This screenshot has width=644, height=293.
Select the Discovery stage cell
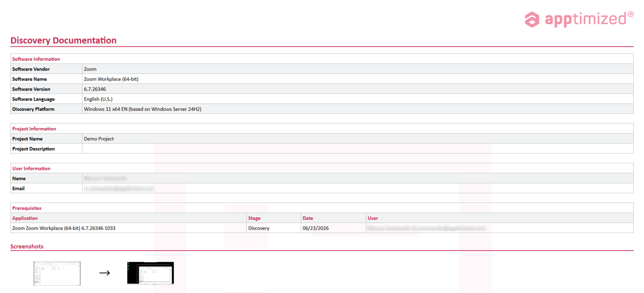coord(259,228)
